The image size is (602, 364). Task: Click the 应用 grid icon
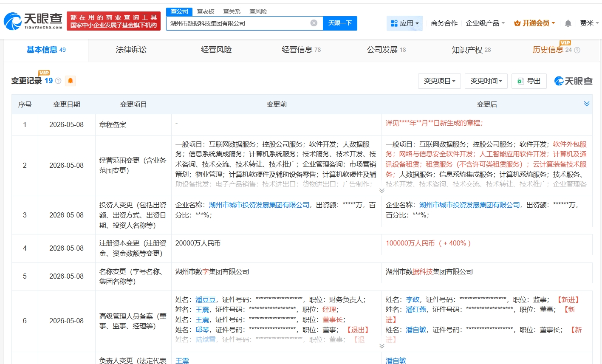(x=394, y=23)
